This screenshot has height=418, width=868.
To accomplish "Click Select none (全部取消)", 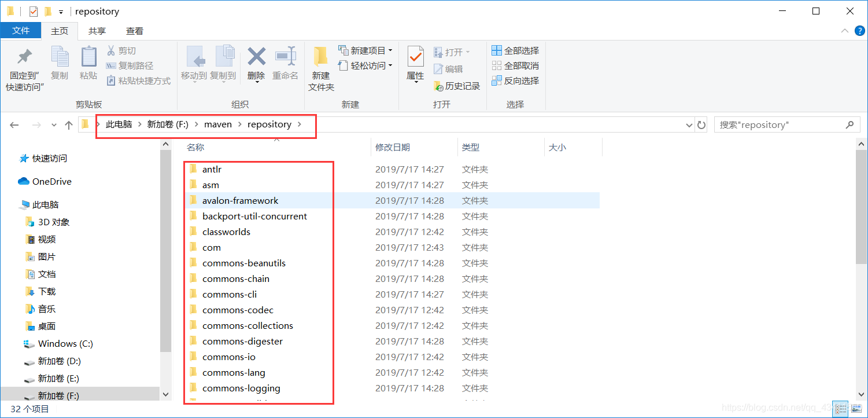I will pyautogui.click(x=515, y=66).
